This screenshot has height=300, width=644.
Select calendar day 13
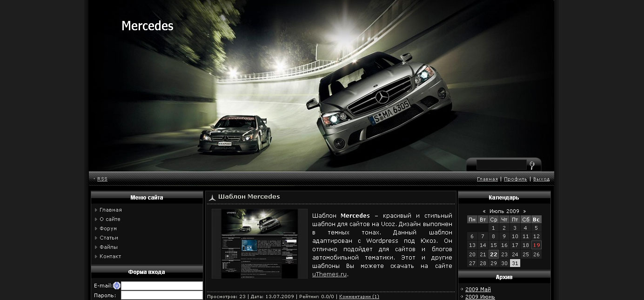[x=472, y=245]
